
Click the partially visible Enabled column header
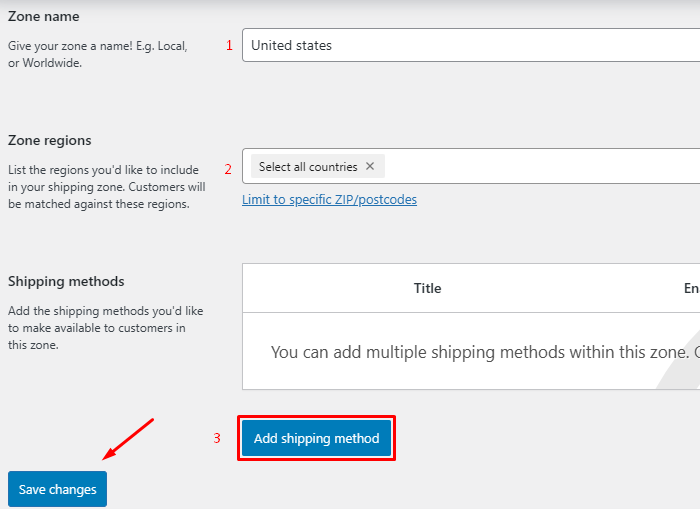pos(691,288)
